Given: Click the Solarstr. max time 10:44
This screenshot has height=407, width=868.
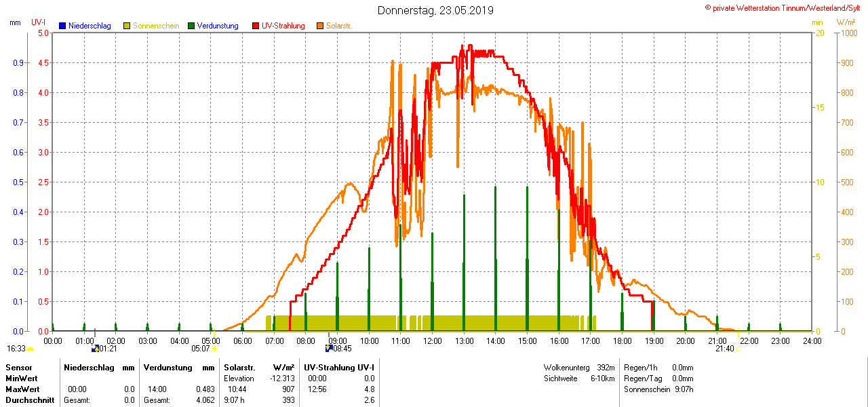Looking at the screenshot, I should click(237, 389).
